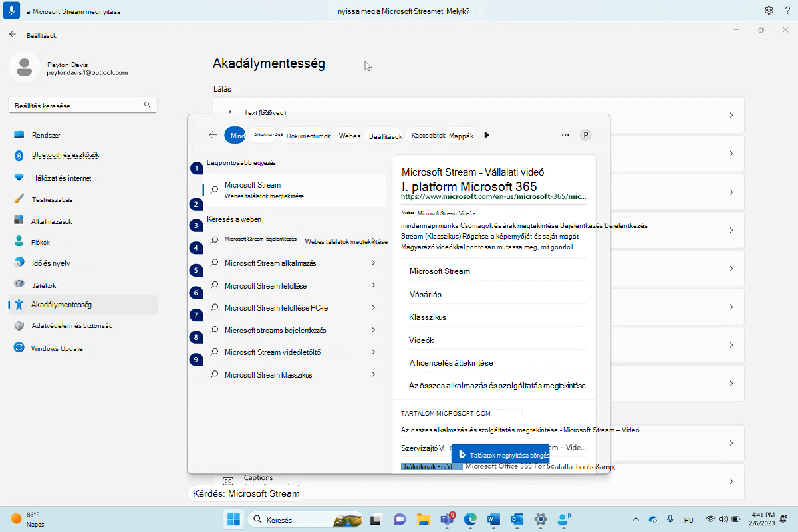Image resolution: width=798 pixels, height=532 pixels.
Task: Click the Microsoft Stream preview link
Action: tap(440, 271)
